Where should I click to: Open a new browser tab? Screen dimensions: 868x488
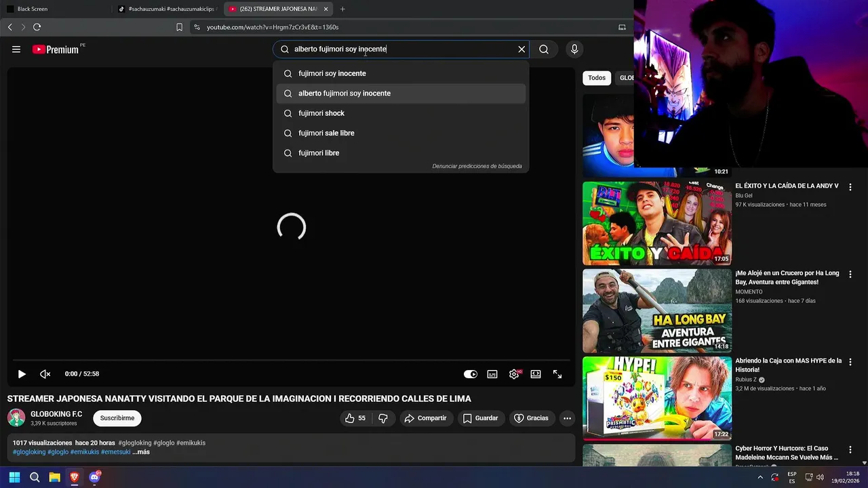coord(342,9)
